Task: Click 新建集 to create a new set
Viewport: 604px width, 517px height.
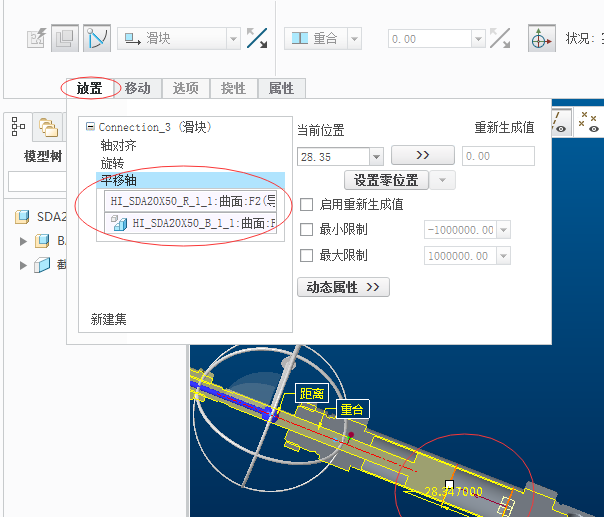Action: tap(109, 319)
